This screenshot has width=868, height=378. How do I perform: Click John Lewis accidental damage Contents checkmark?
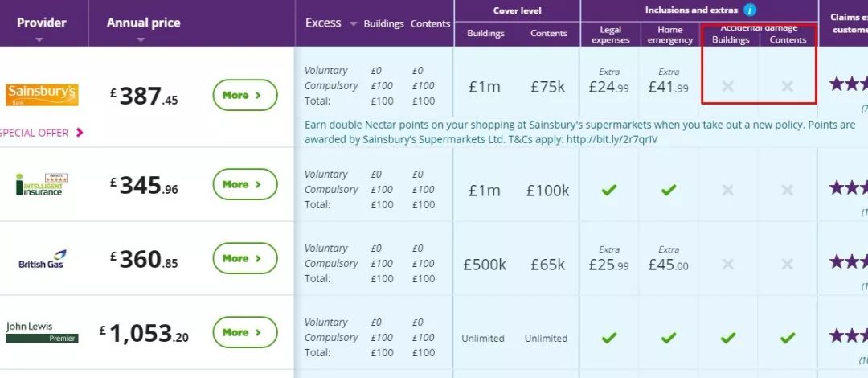coord(787,338)
